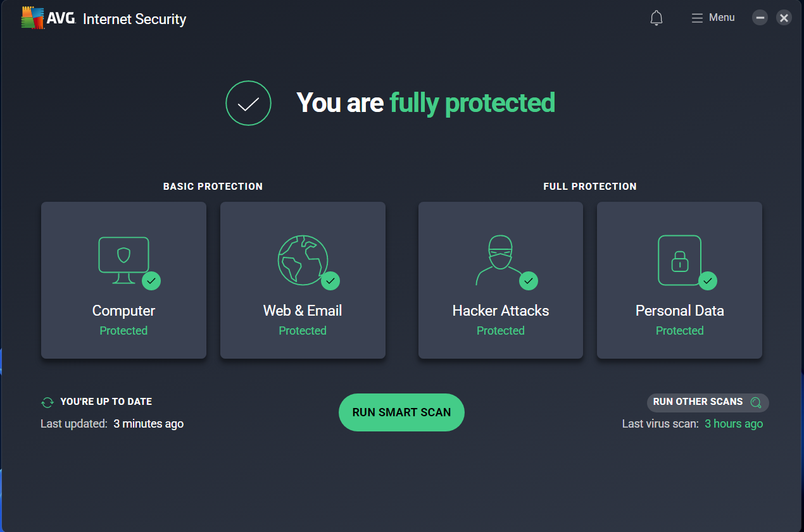Click the Personal Data padlock document icon
Image resolution: width=804 pixels, height=532 pixels.
(679, 260)
